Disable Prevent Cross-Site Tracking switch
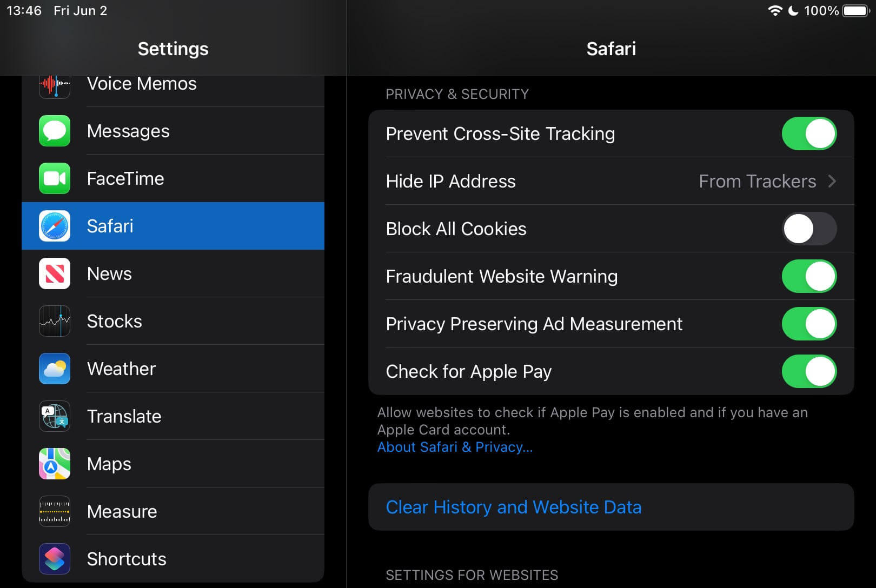Viewport: 876px width, 588px height. pyautogui.click(x=809, y=133)
